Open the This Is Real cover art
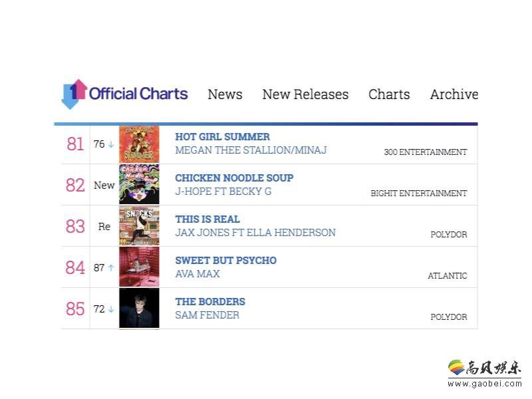Viewport: 532px width, 399px height. click(139, 226)
